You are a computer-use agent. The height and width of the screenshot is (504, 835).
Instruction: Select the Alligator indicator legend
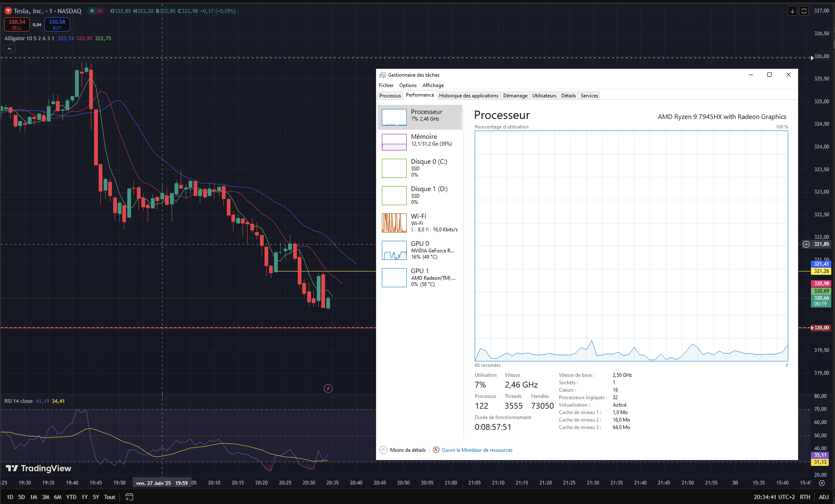pyautogui.click(x=29, y=38)
